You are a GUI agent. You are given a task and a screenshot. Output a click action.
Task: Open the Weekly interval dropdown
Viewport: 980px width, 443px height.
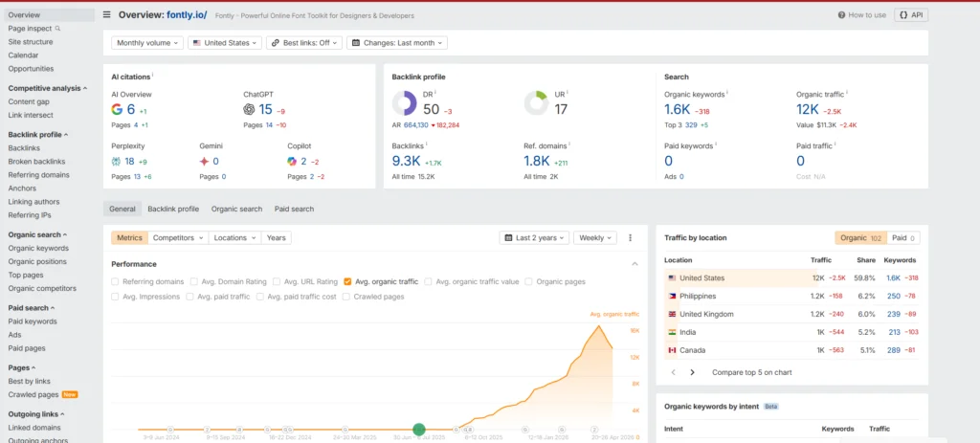[595, 237]
